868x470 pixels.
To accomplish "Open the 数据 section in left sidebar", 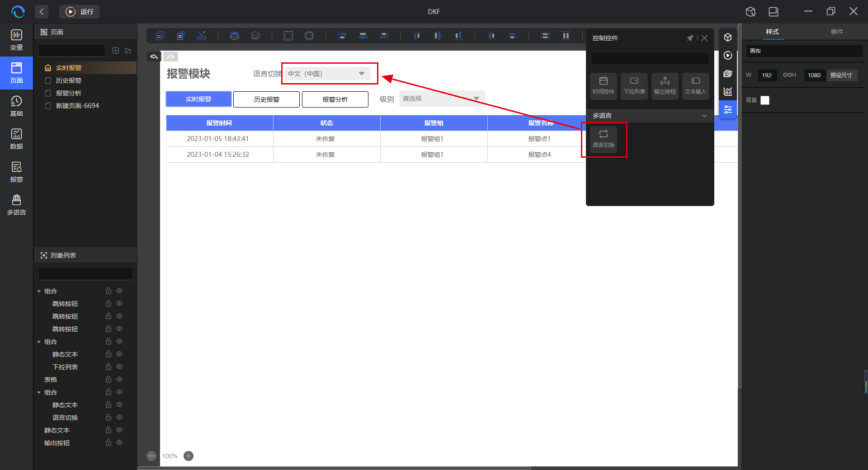I will [16, 139].
